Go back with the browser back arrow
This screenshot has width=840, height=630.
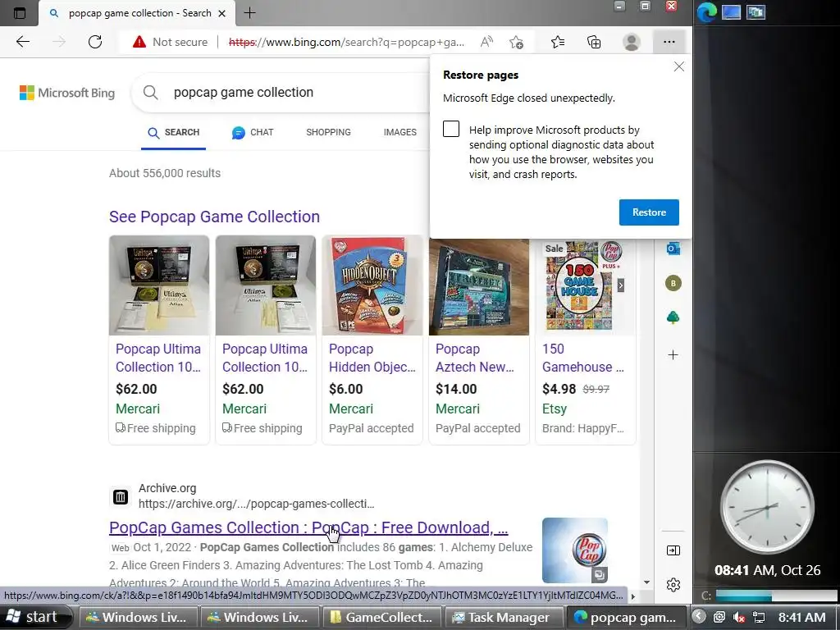22,42
